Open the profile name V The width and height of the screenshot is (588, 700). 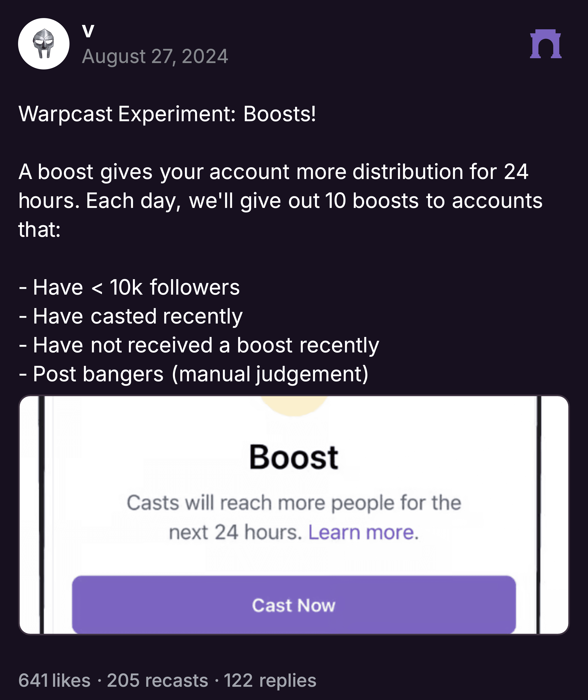tap(88, 31)
